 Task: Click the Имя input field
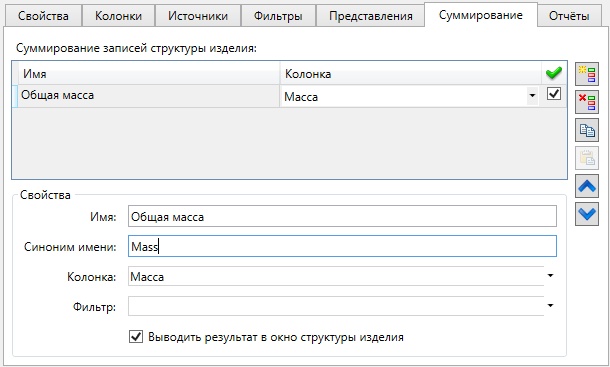point(342,216)
